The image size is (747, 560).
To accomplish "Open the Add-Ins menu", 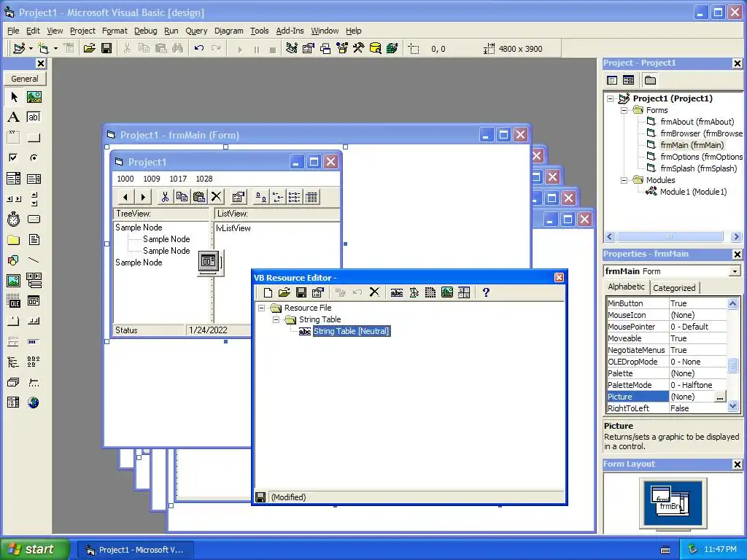I will coord(290,31).
